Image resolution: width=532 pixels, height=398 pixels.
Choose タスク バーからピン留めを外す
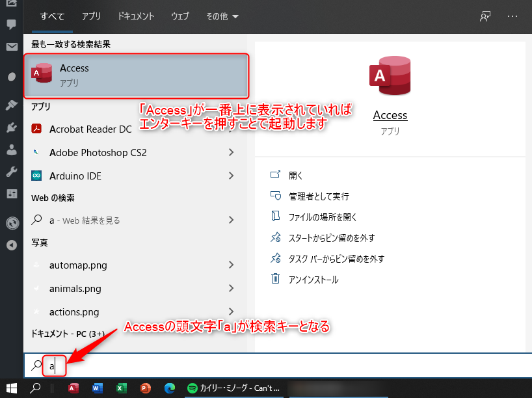point(336,259)
